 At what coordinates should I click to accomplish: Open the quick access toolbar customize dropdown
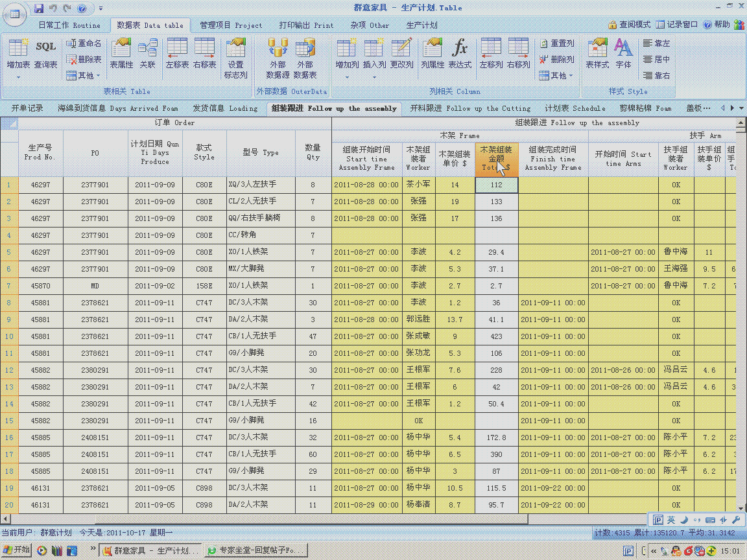click(x=101, y=8)
